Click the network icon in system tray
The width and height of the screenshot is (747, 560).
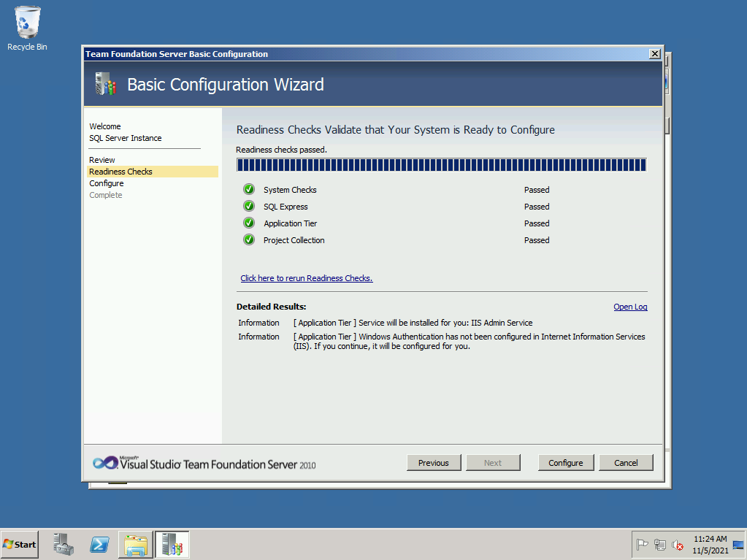[x=660, y=545]
